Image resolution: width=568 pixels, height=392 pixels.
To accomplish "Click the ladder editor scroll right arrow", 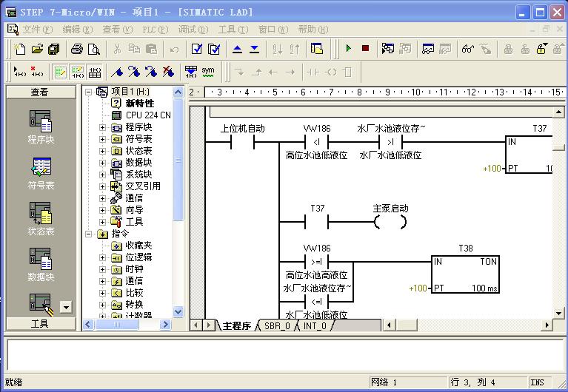I will pos(547,325).
